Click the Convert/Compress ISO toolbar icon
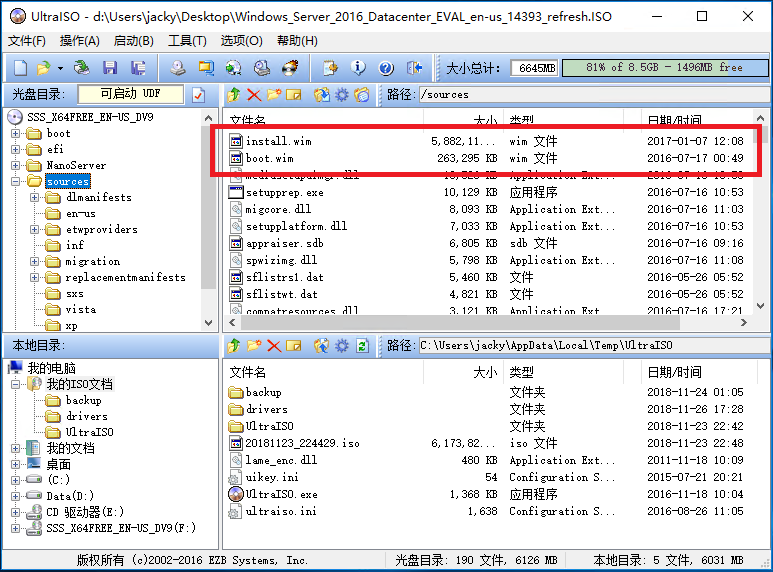 click(x=206, y=68)
